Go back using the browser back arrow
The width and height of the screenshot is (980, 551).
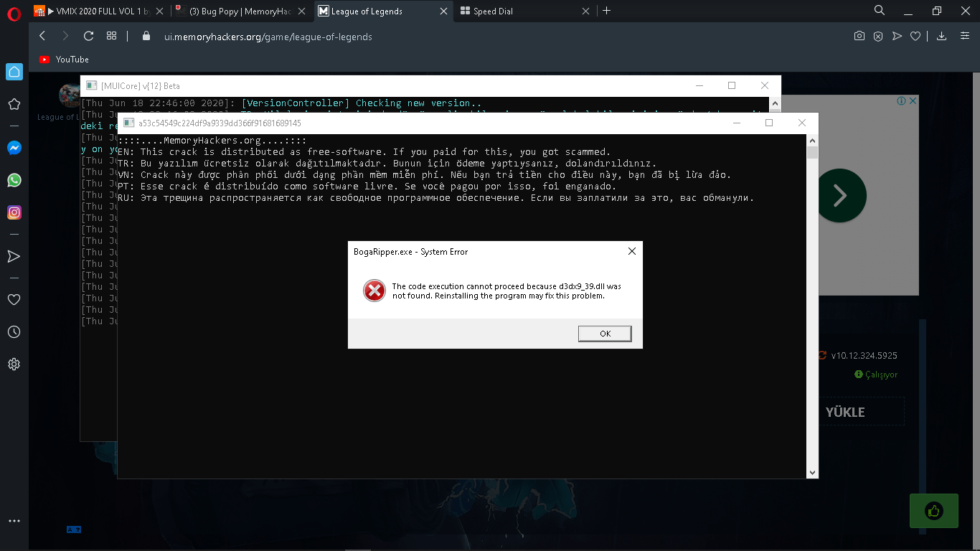coord(42,36)
